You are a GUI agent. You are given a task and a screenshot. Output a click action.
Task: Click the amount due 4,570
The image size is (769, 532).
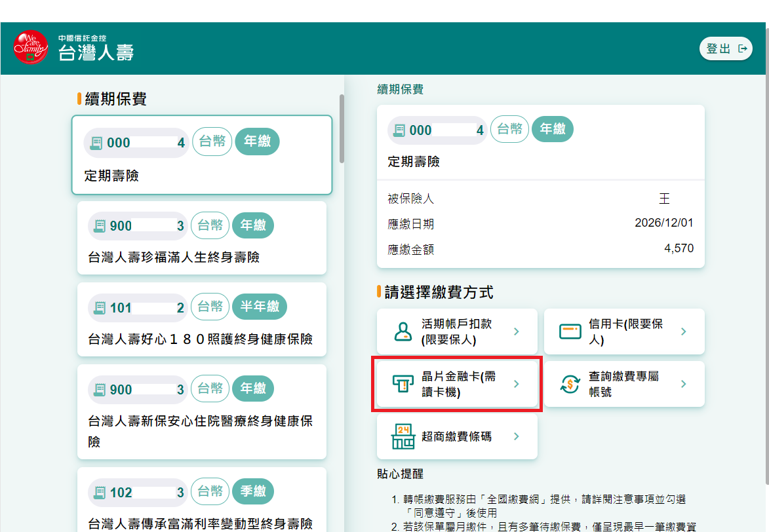679,248
